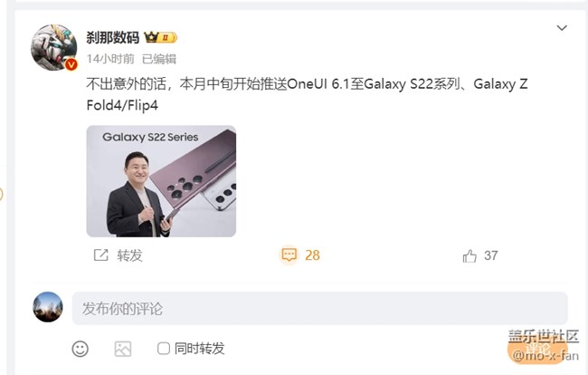
Task: Click the 发布你的评论 comment input field
Action: tap(320, 308)
